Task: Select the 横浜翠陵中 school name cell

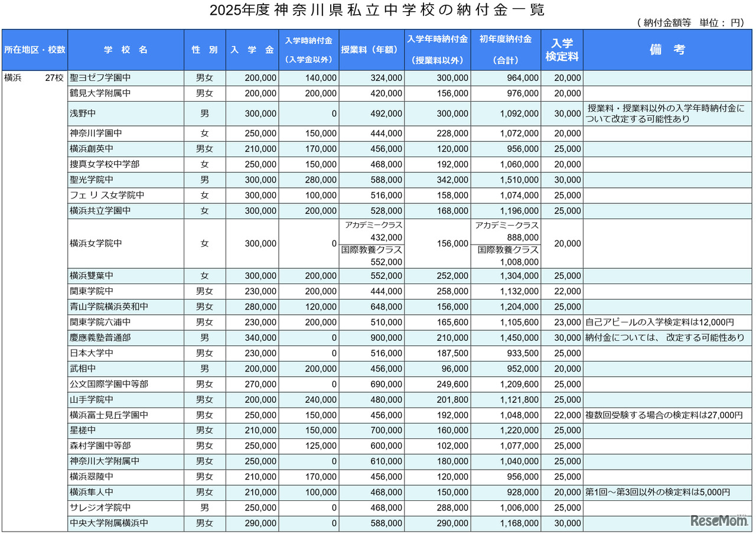Action: pos(126,477)
